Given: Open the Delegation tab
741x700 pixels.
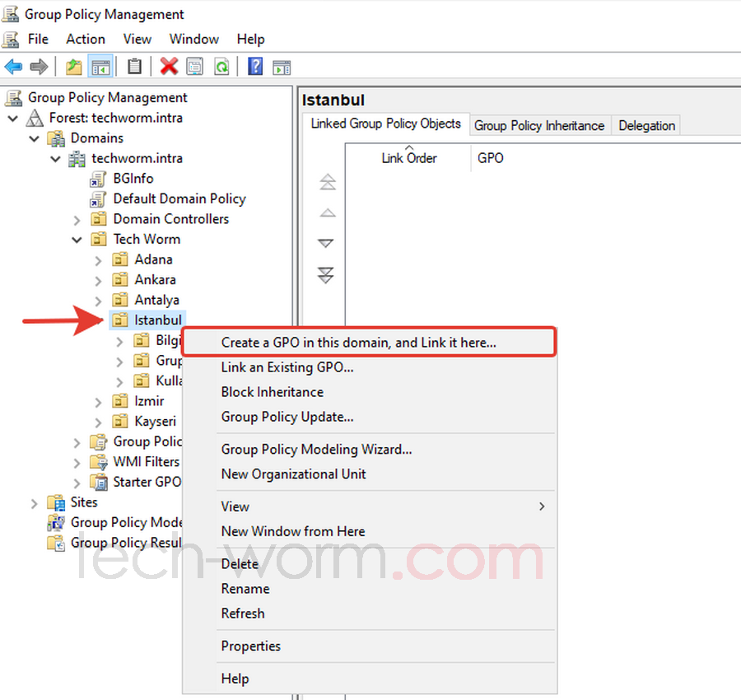Looking at the screenshot, I should [646, 125].
